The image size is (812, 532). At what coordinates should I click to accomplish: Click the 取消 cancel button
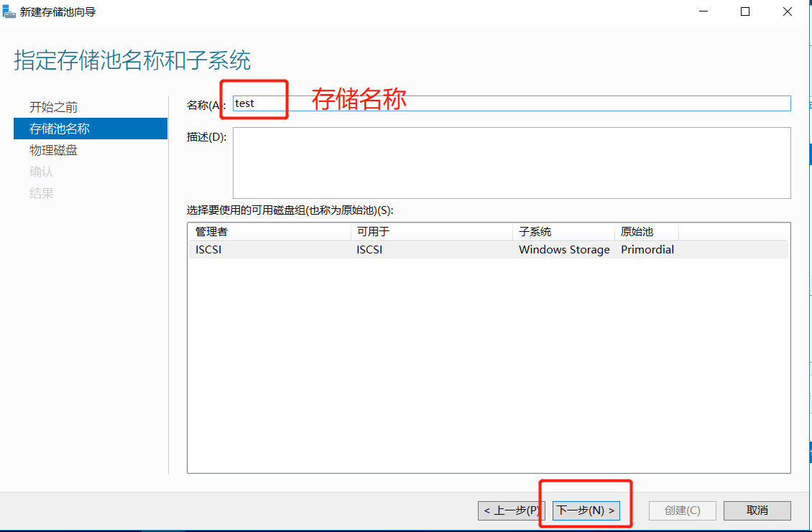(757, 510)
